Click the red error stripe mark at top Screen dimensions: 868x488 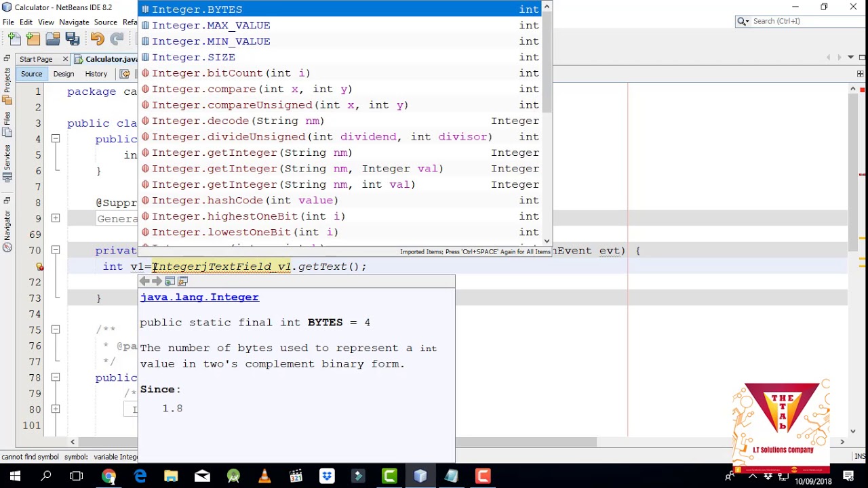click(862, 89)
